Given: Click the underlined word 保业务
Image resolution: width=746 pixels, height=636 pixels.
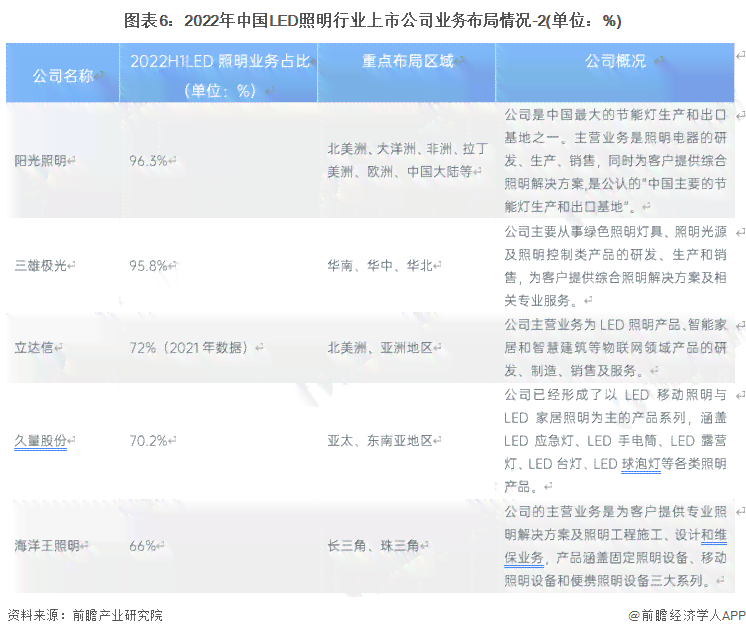Looking at the screenshot, I should 524,558.
